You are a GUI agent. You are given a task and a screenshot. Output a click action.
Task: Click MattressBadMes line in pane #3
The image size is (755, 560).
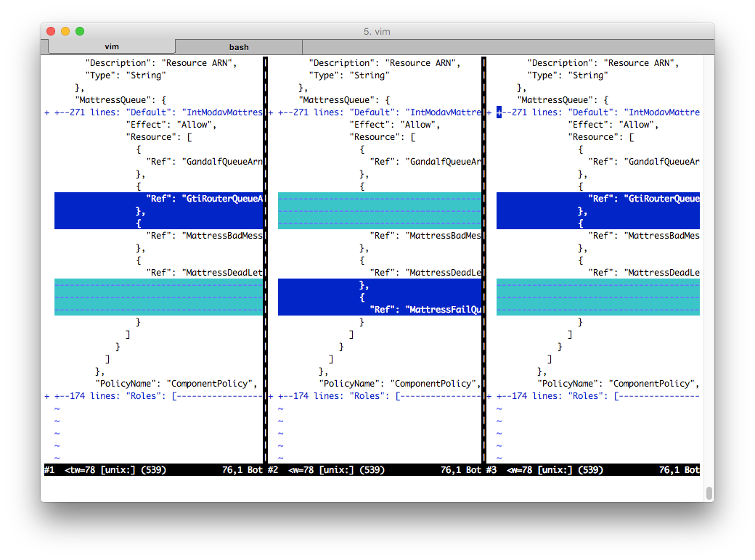[x=644, y=236]
